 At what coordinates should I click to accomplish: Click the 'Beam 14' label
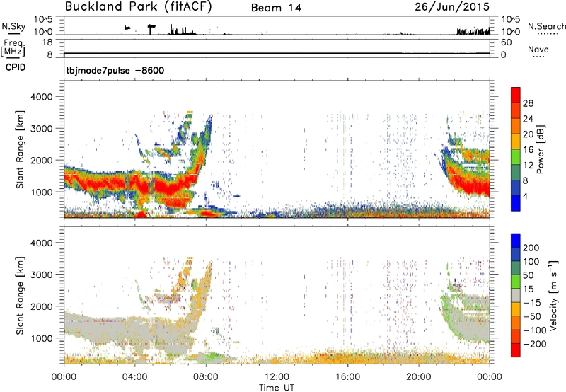tap(276, 8)
